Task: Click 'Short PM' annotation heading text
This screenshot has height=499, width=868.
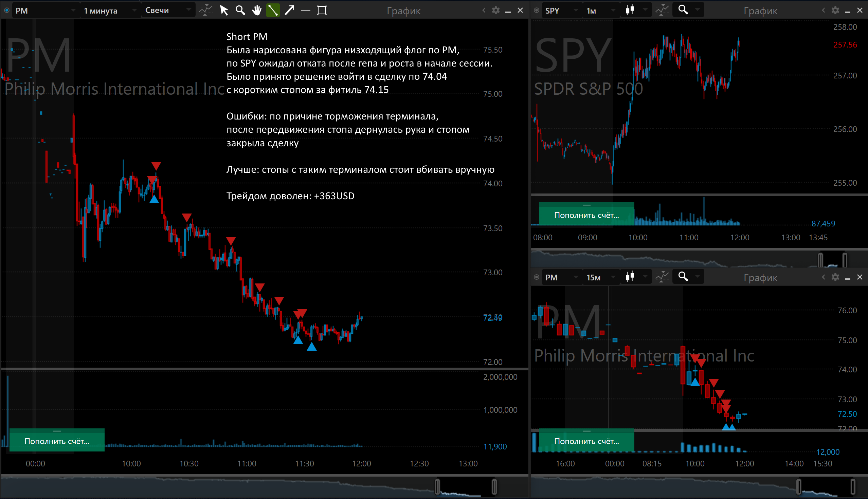Action: click(x=247, y=37)
